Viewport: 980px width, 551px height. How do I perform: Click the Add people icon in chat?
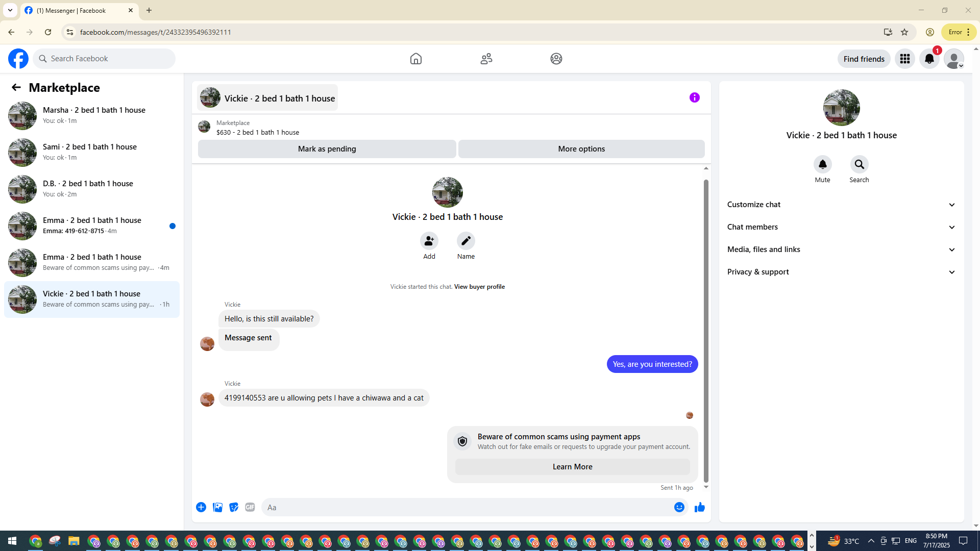429,241
